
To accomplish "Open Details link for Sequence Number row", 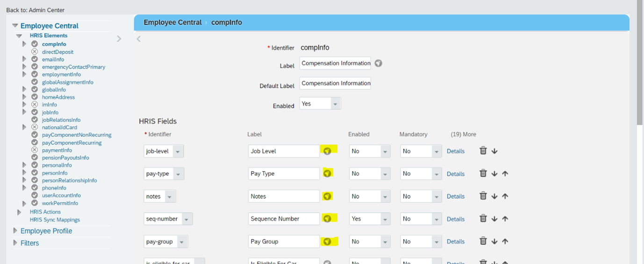I will point(456,219).
